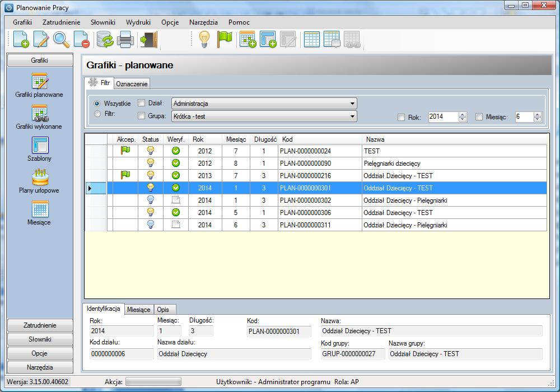Image resolution: width=560 pixels, height=392 pixels.
Task: Click the new document toolbar icon
Action: coord(21,39)
